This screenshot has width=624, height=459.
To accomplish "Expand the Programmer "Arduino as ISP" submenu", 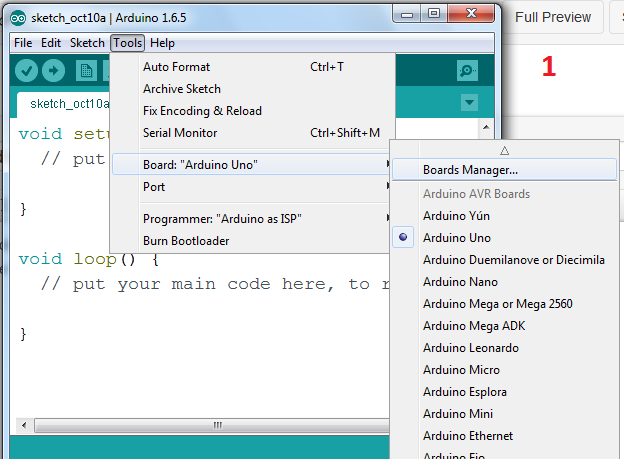I will pos(251,219).
